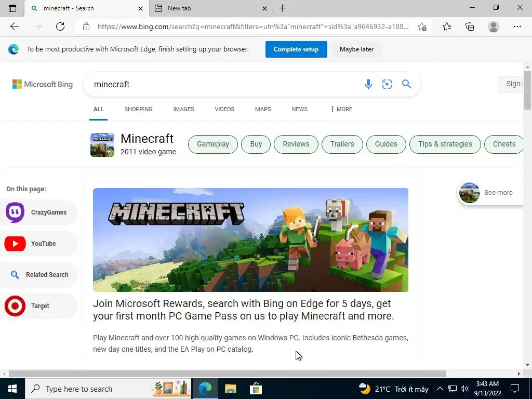532x399 pixels.
Task: Add this page to favorites star icon
Action: (422, 27)
